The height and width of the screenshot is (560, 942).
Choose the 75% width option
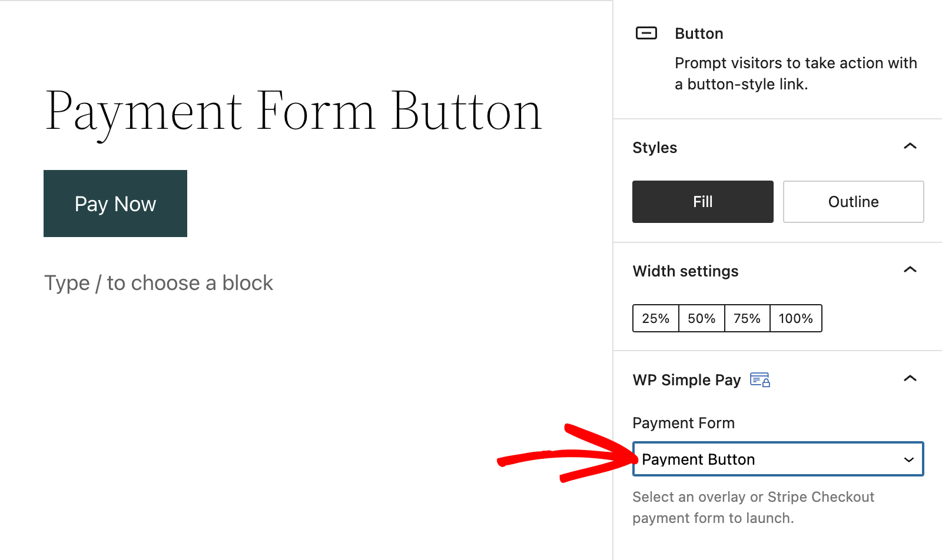[747, 318]
